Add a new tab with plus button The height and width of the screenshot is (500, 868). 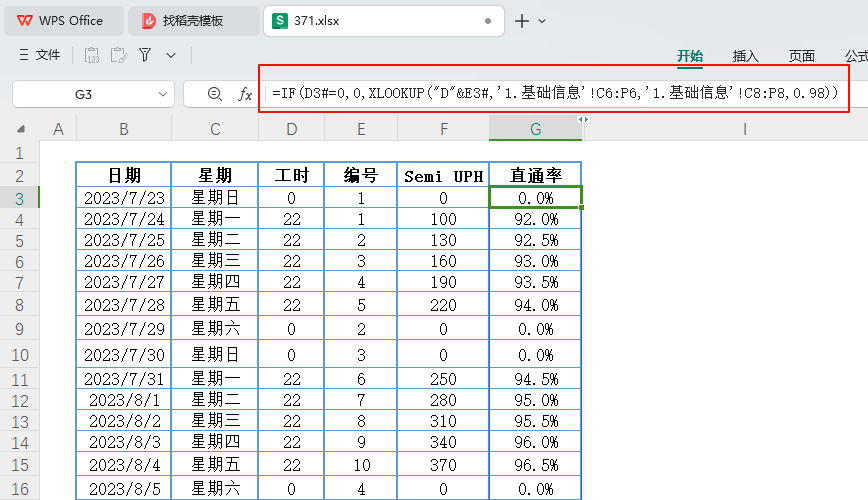(x=521, y=21)
